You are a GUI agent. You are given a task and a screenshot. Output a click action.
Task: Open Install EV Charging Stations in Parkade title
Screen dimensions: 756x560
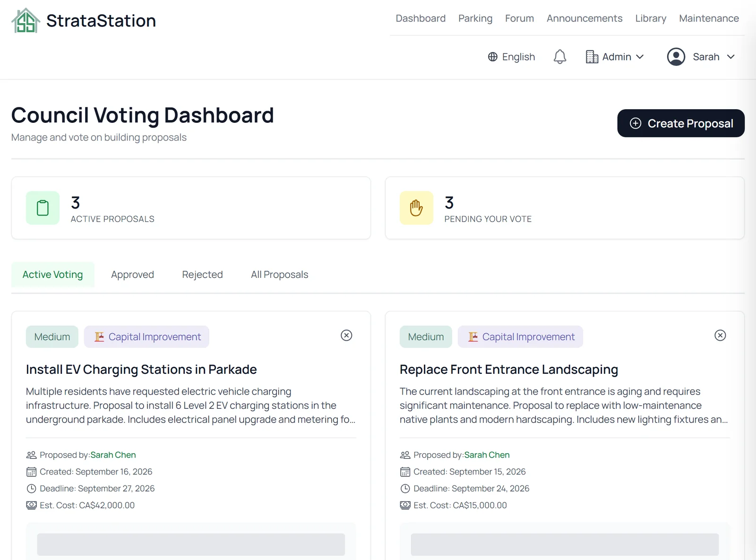[141, 370]
